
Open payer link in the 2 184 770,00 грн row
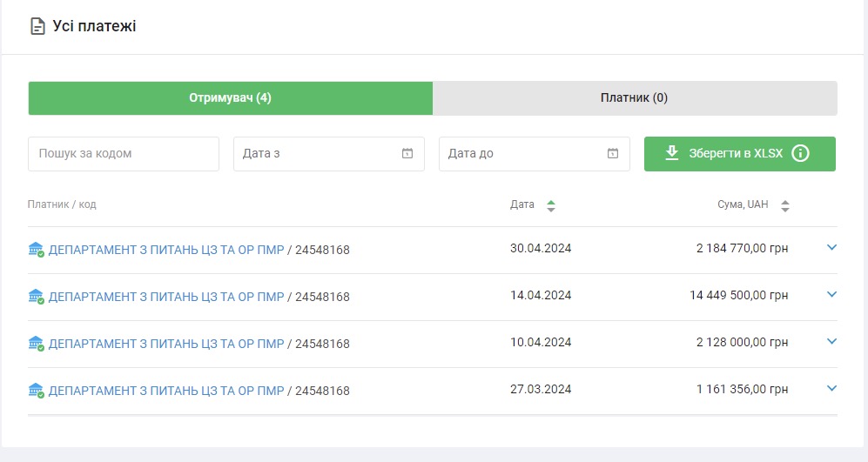(166, 250)
